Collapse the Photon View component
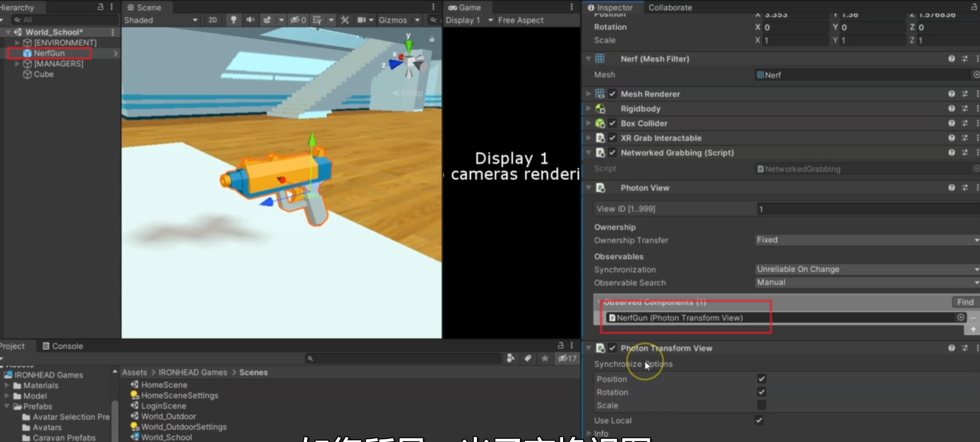The image size is (980, 442). (588, 188)
